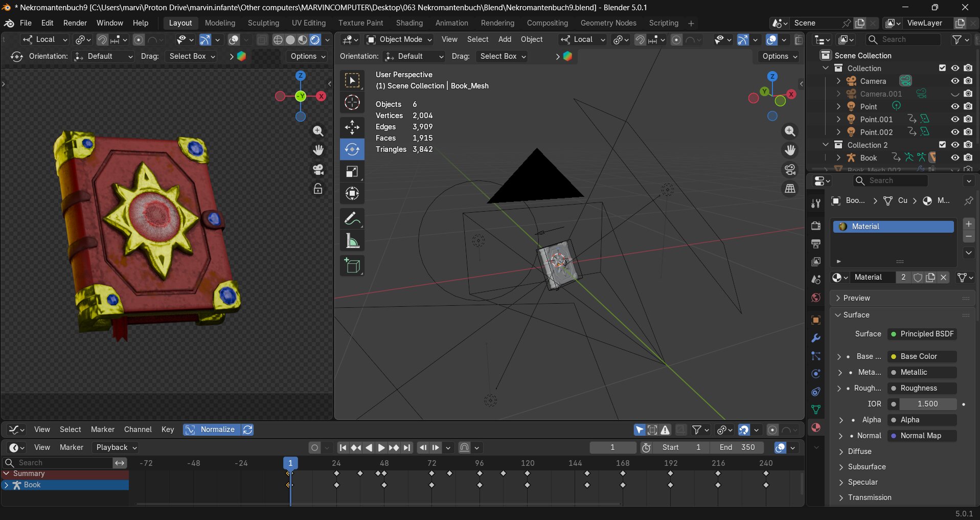
Task: Click the End frame field
Action: 737,447
